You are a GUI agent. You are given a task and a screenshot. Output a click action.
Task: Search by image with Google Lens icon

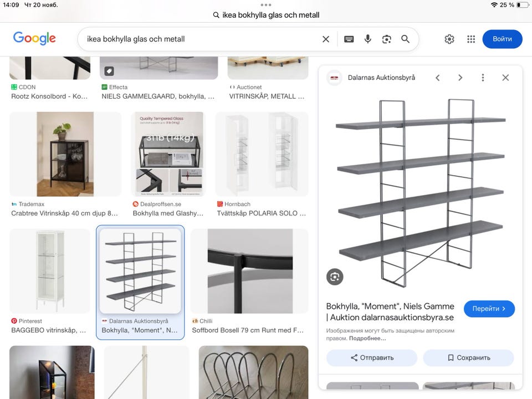click(x=386, y=39)
